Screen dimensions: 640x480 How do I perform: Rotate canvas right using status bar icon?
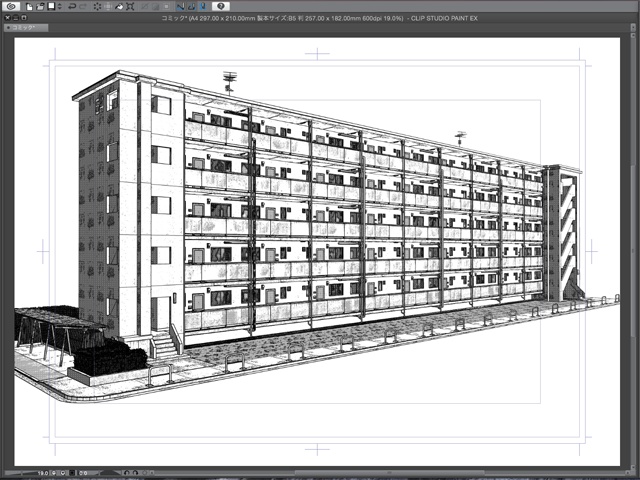pos(136,473)
